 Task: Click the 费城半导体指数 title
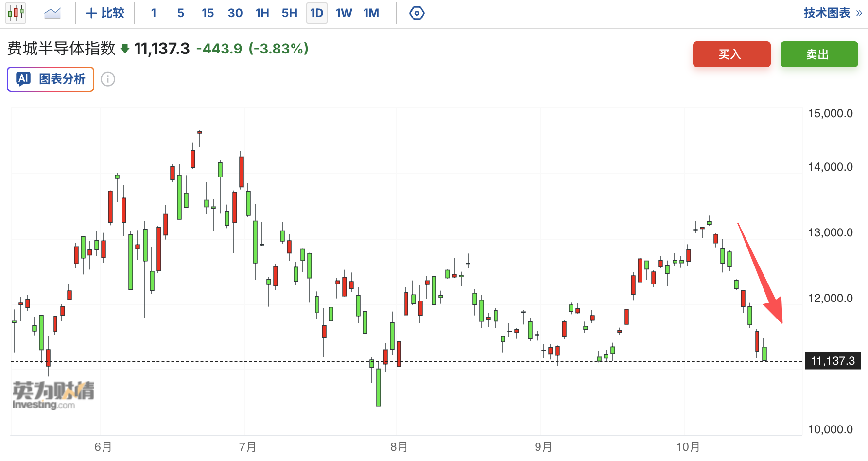61,49
